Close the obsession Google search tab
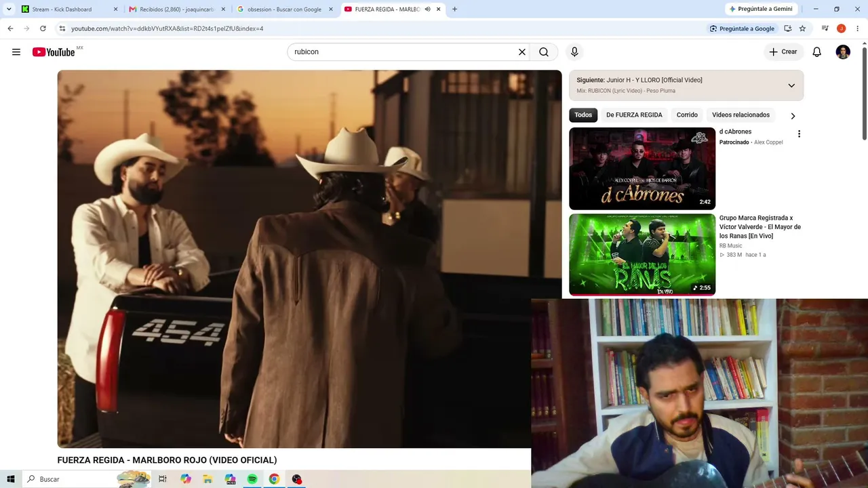Image resolution: width=868 pixels, height=488 pixels. click(x=331, y=9)
